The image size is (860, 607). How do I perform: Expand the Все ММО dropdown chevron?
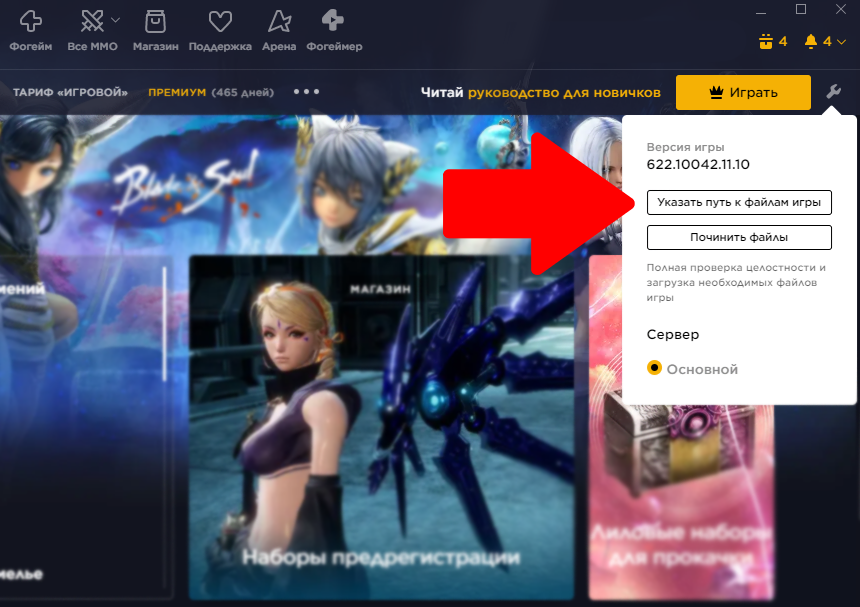click(x=115, y=20)
